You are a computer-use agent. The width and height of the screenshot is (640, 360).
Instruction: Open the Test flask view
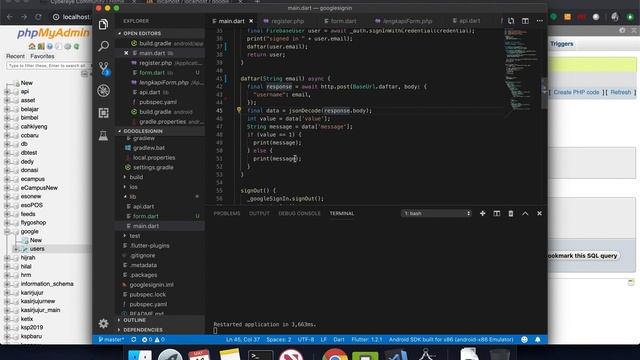pyautogui.click(x=103, y=135)
